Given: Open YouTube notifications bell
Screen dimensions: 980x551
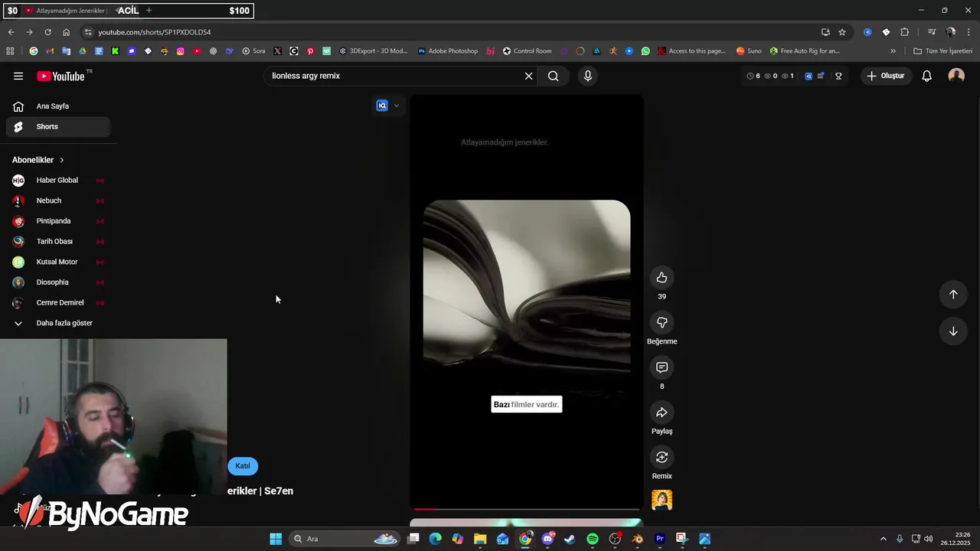Looking at the screenshot, I should click(926, 76).
